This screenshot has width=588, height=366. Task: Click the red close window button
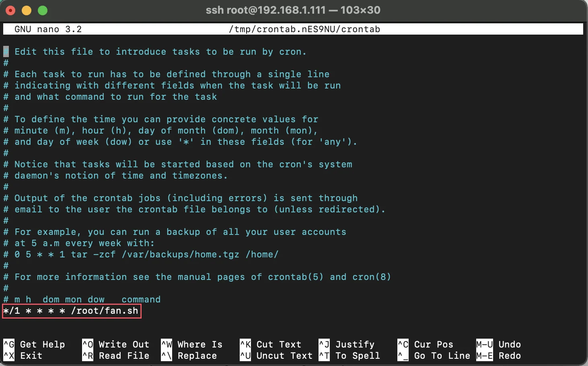(x=10, y=10)
